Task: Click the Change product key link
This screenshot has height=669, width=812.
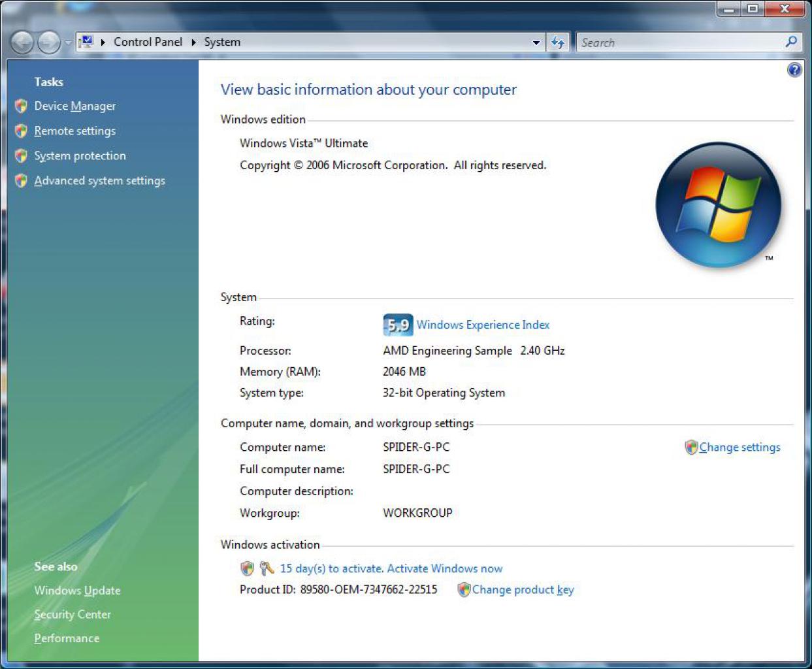Action: tap(523, 589)
